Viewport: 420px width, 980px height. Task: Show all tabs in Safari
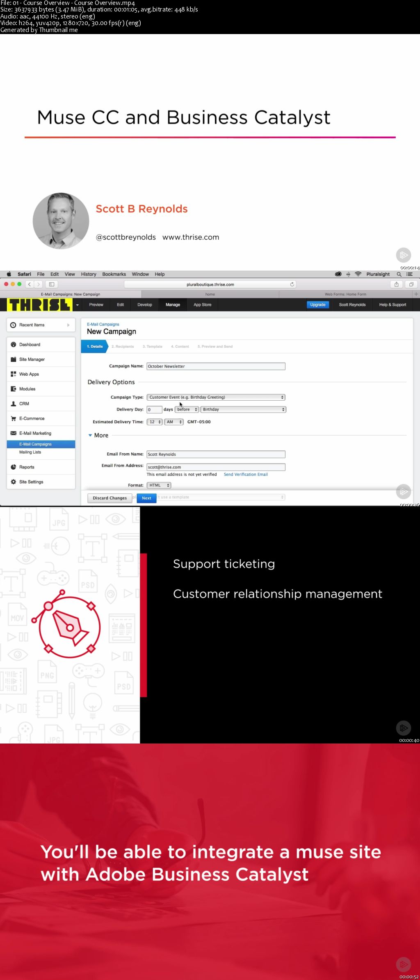tap(411, 284)
